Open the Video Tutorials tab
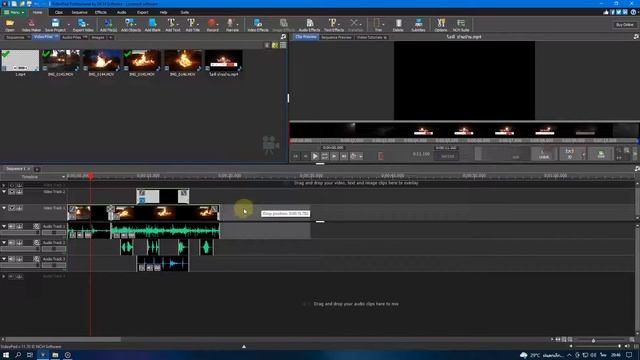Viewport: 640px width, 360px height. click(371, 37)
